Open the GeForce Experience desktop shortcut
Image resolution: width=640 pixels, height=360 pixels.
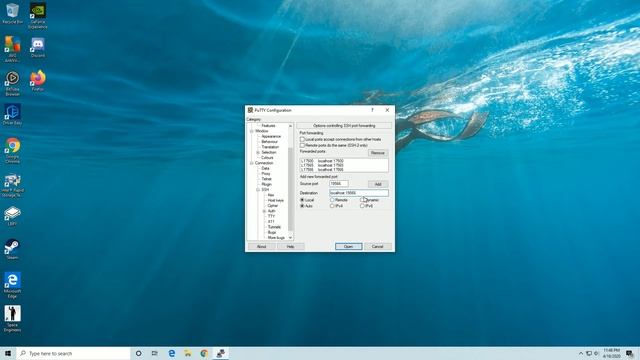pos(38,16)
